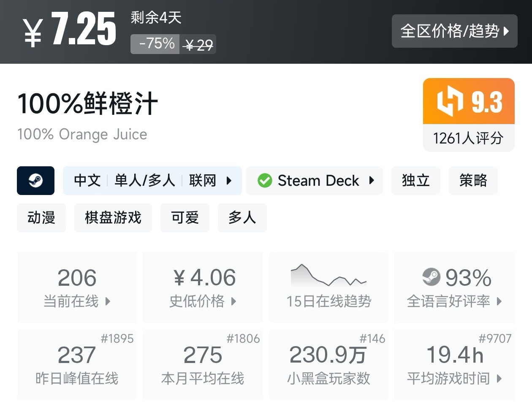Select the 多人 tag

point(242,218)
